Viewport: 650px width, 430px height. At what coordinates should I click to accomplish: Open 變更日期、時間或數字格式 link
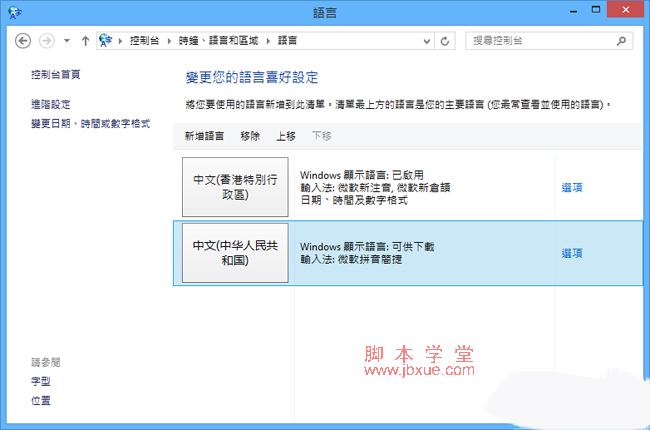(x=90, y=124)
